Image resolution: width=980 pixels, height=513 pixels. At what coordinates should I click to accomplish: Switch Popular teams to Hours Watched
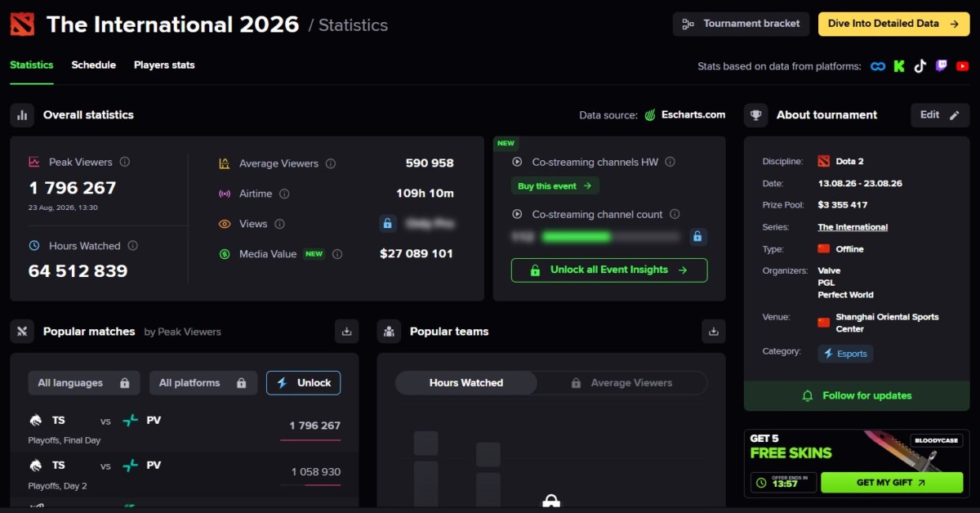pyautogui.click(x=466, y=382)
